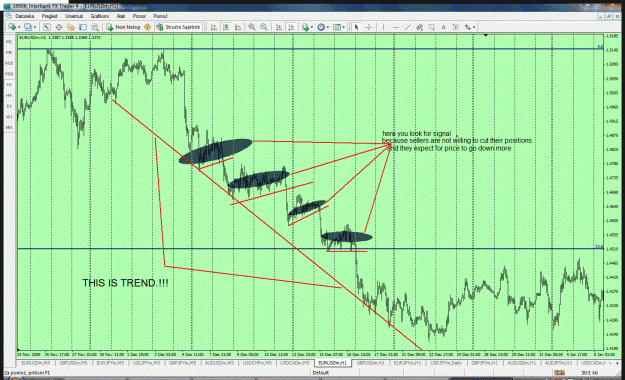625x380 pixels.
Task: Select the Crosshair tool
Action: [x=369, y=27]
